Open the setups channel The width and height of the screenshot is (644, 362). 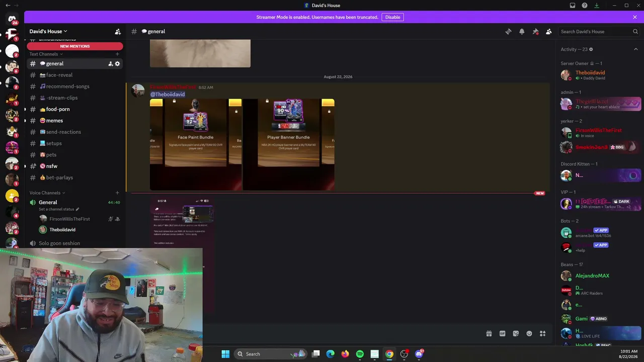coord(75,143)
